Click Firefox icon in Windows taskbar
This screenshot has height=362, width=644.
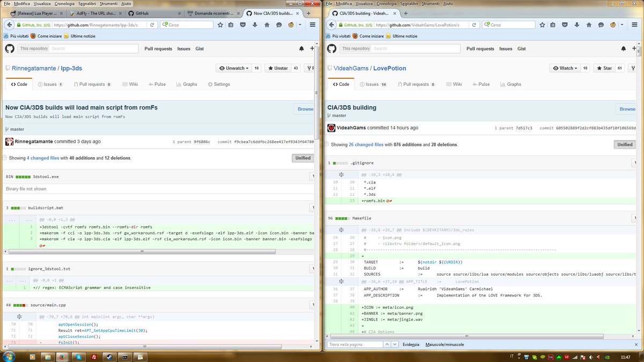[62, 357]
